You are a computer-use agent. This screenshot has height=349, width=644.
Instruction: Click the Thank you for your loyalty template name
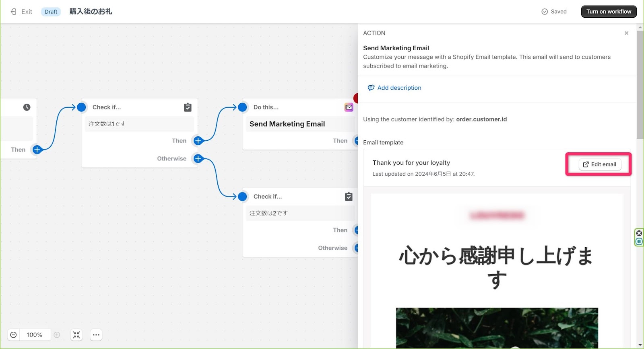(x=411, y=163)
